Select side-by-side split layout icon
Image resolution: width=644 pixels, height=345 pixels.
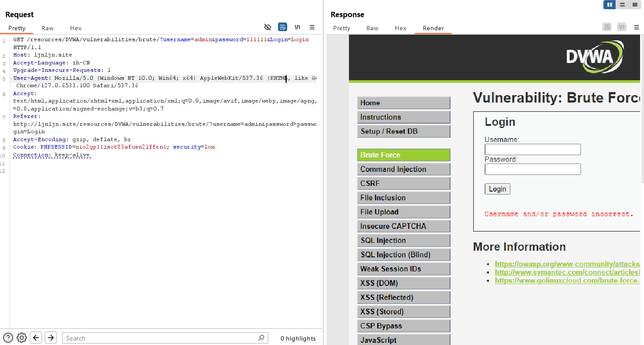(609, 4)
